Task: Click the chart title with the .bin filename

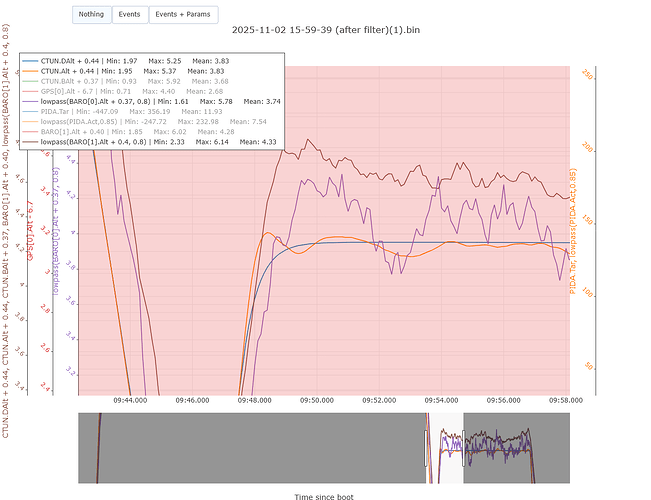Action: (325, 31)
